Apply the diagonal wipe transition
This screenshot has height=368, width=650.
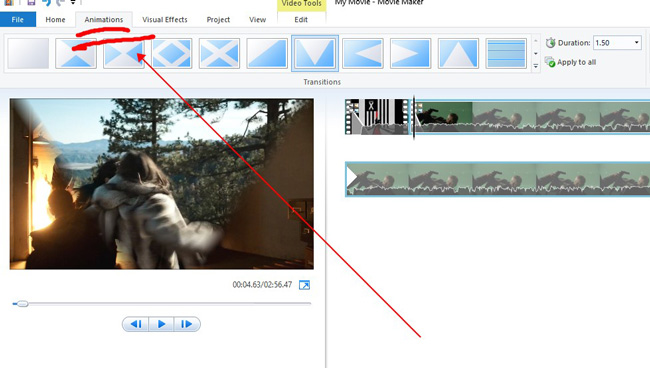pos(267,53)
